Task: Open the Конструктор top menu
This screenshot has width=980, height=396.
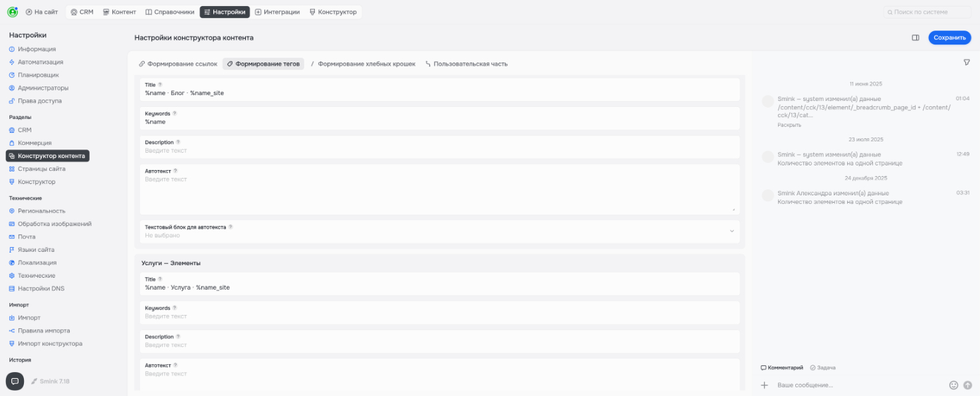Action: pyautogui.click(x=334, y=12)
